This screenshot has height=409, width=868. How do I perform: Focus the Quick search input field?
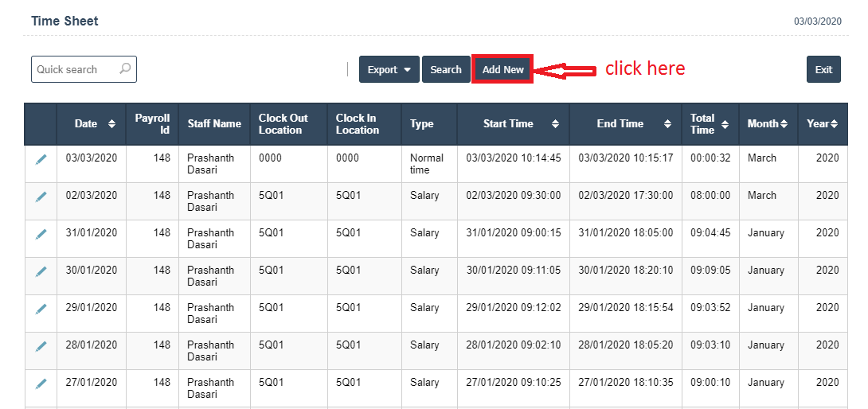click(76, 69)
